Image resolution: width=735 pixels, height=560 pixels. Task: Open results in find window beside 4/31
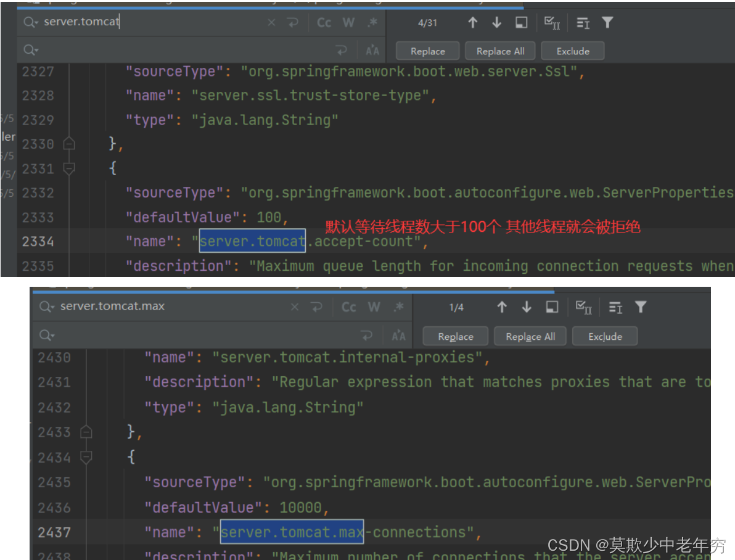pyautogui.click(x=521, y=23)
